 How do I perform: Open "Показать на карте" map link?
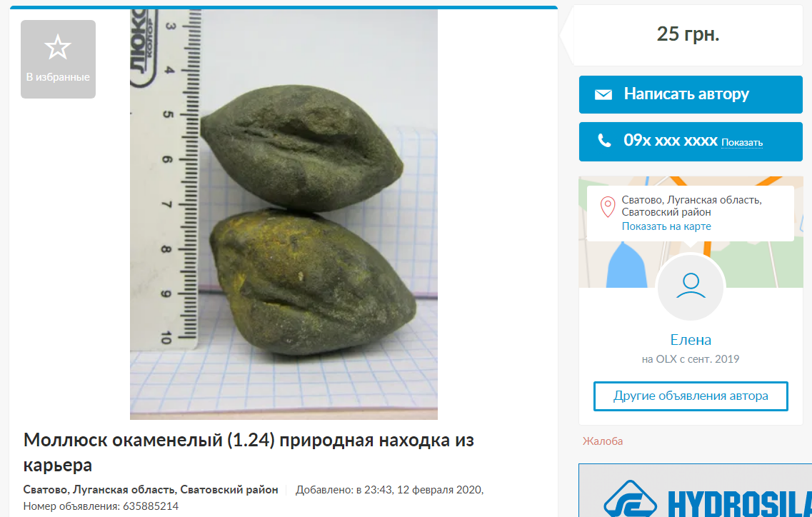click(x=666, y=226)
